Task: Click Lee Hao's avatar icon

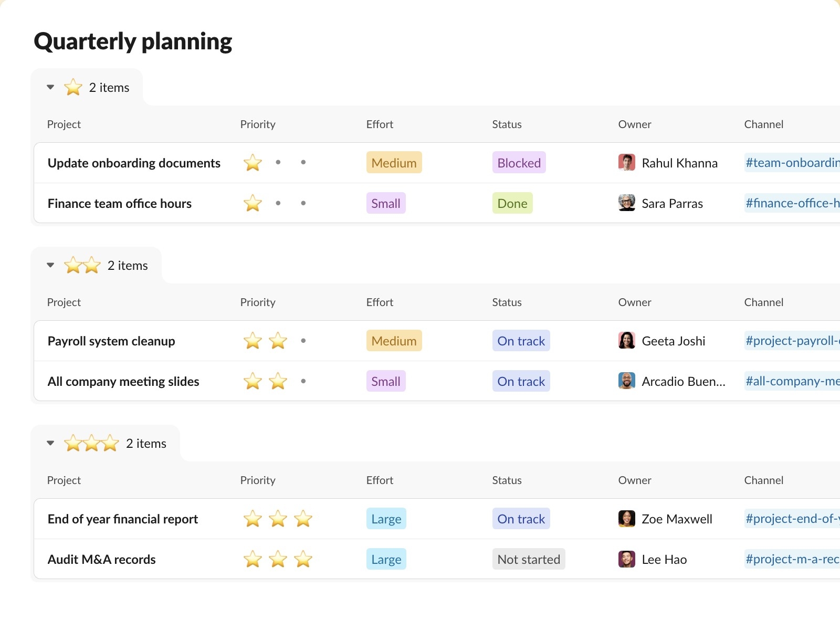Action: (626, 559)
